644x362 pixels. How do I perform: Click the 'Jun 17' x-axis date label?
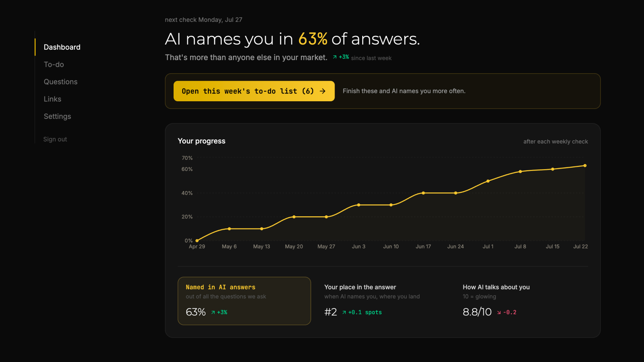tap(423, 247)
